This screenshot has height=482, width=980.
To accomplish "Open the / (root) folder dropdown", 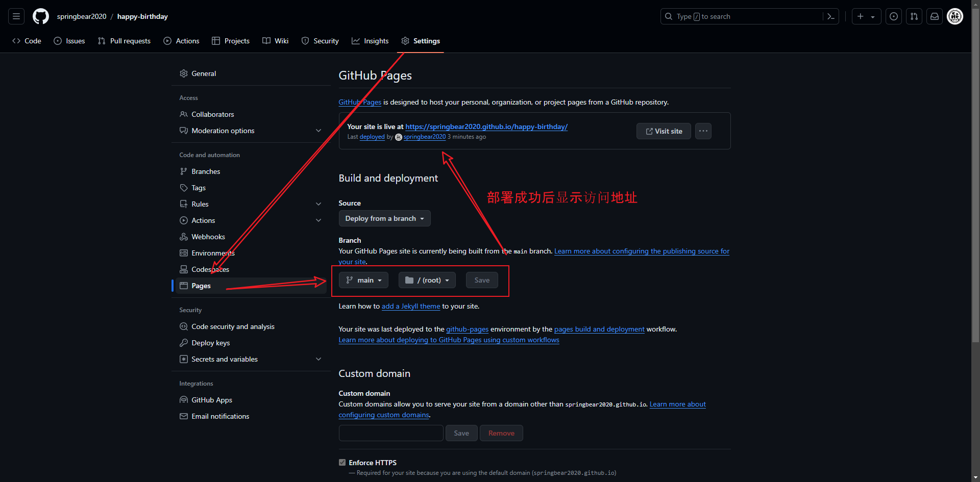I will click(427, 280).
